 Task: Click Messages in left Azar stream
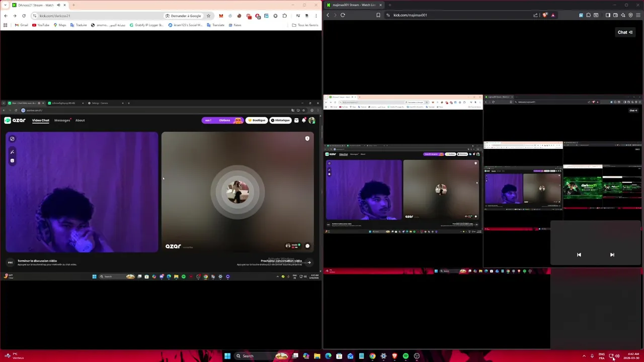(x=62, y=120)
